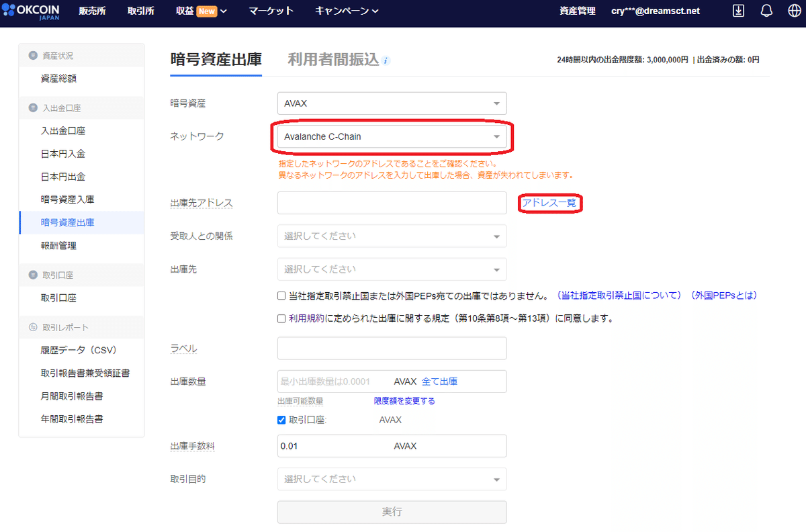Click the 出庫先アドレス input field
806x532 pixels.
(392, 202)
